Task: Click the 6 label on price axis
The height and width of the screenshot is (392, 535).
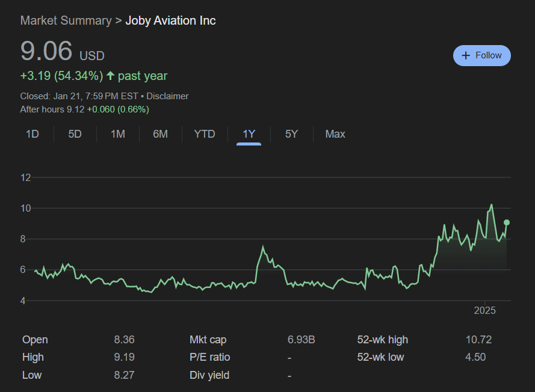Action: tap(23, 269)
